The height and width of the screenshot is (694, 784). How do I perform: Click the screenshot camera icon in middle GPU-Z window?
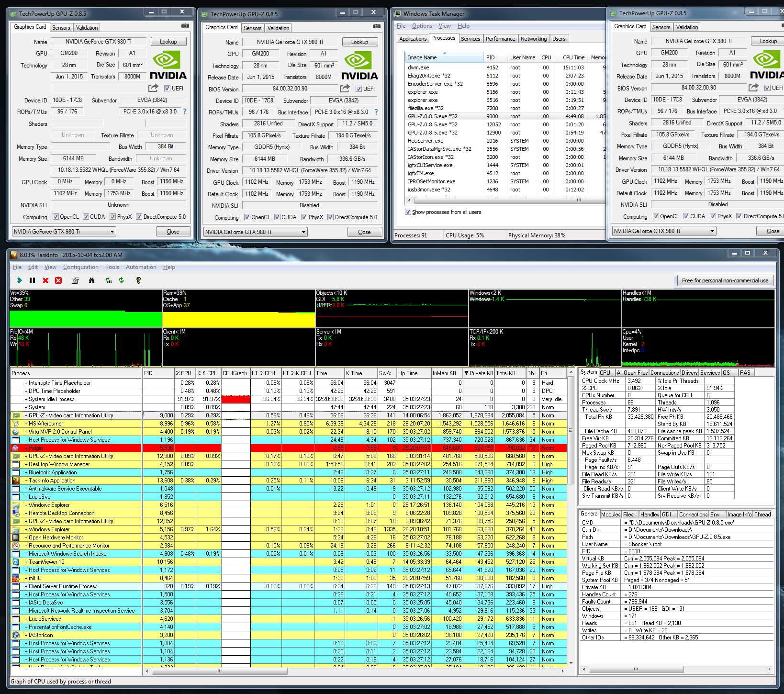pyautogui.click(x=377, y=26)
